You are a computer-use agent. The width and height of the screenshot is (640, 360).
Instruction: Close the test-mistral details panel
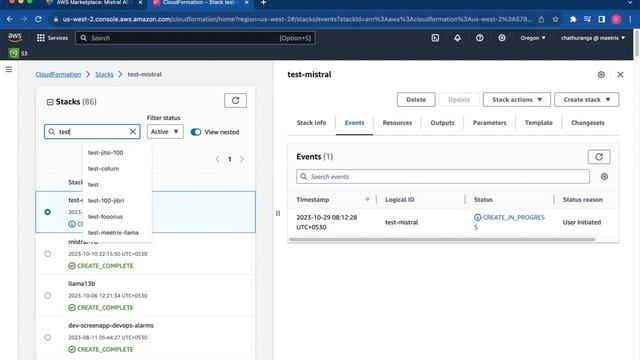(x=620, y=75)
